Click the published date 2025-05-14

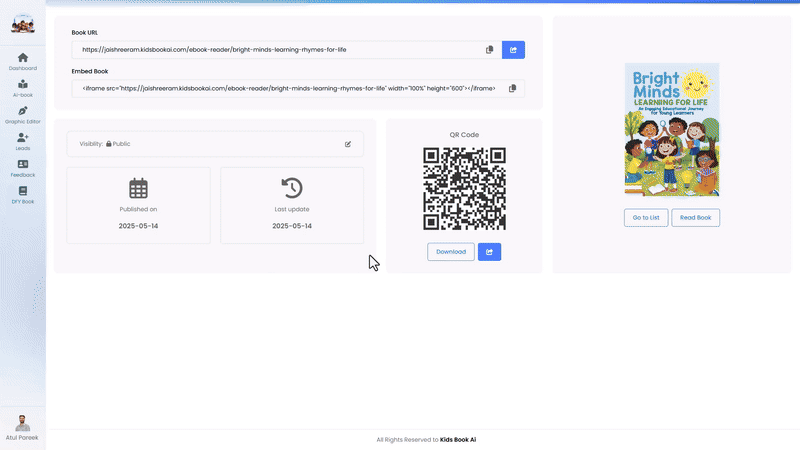[138, 226]
